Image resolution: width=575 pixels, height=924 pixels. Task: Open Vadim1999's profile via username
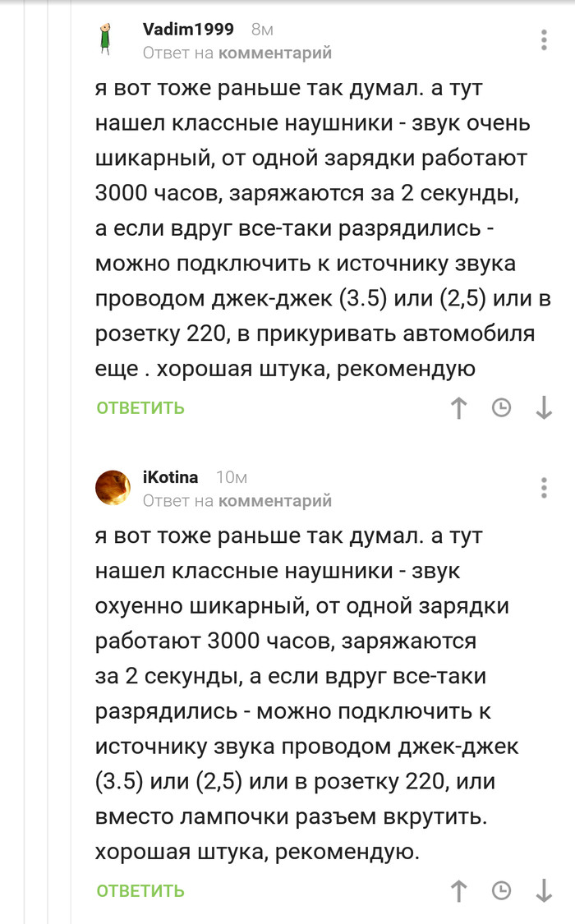[188, 30]
